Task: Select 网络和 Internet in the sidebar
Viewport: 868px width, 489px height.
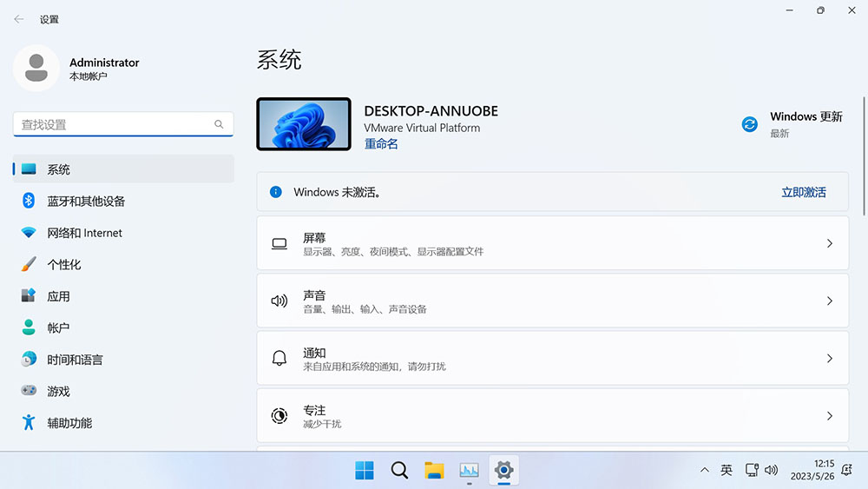Action: (x=123, y=233)
